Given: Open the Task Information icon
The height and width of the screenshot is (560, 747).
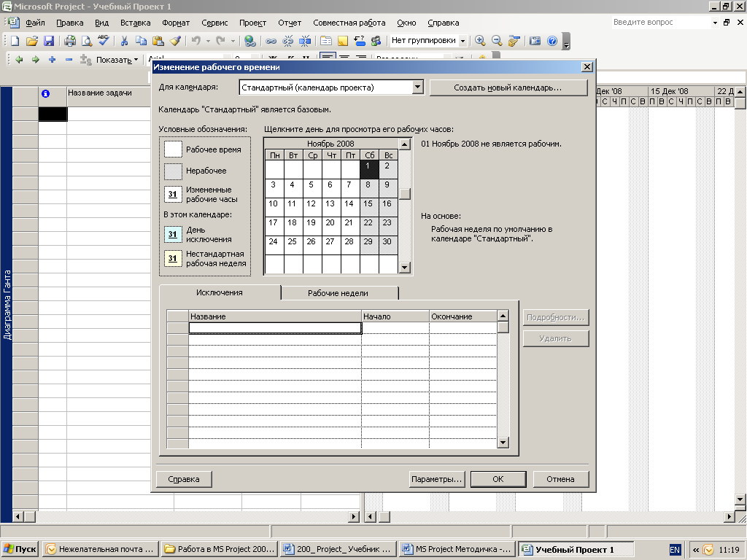Looking at the screenshot, I should tap(326, 41).
